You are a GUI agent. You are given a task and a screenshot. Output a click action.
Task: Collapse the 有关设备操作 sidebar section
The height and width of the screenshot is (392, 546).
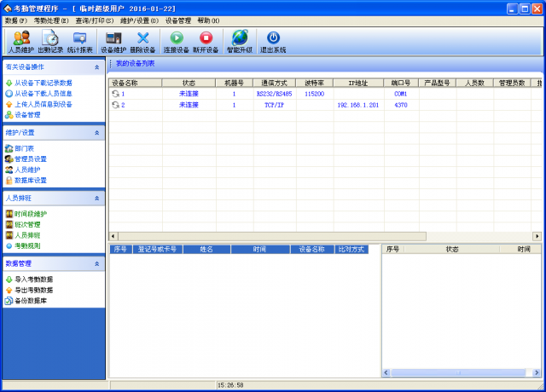[96, 66]
